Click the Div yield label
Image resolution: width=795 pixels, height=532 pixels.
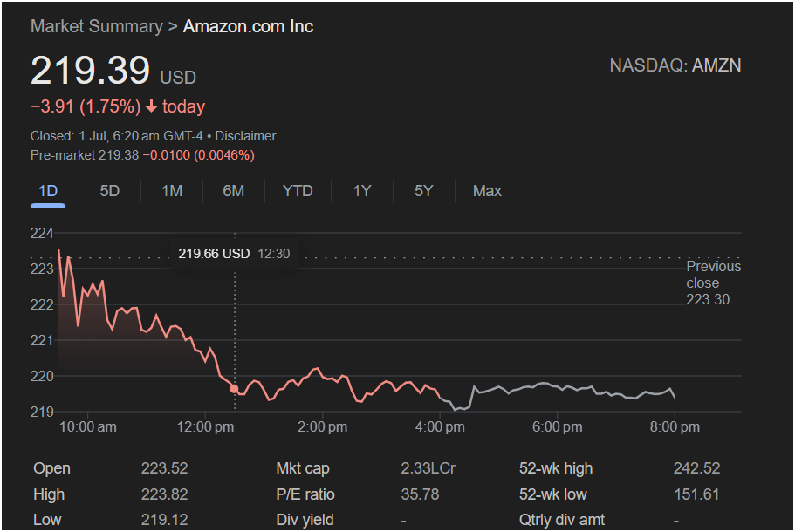(x=305, y=520)
